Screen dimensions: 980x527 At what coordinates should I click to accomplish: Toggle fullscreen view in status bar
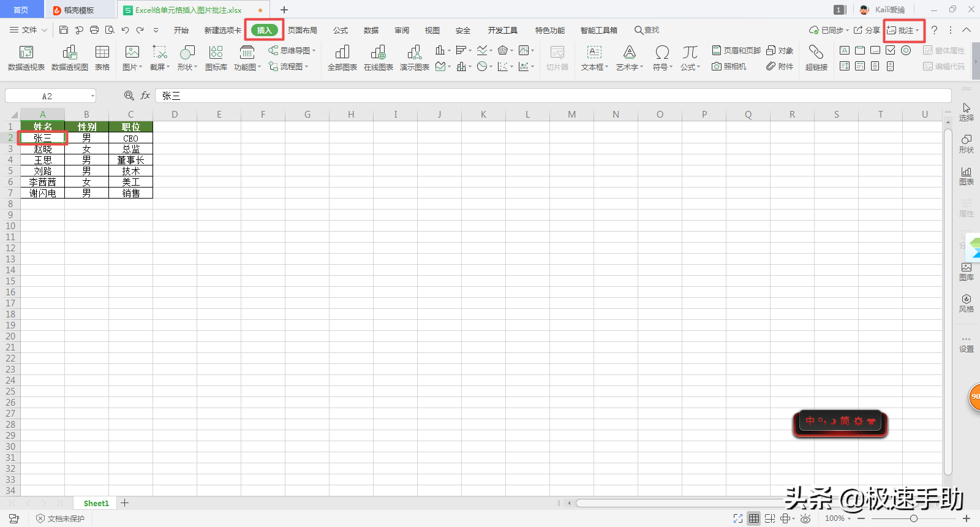tap(738, 518)
